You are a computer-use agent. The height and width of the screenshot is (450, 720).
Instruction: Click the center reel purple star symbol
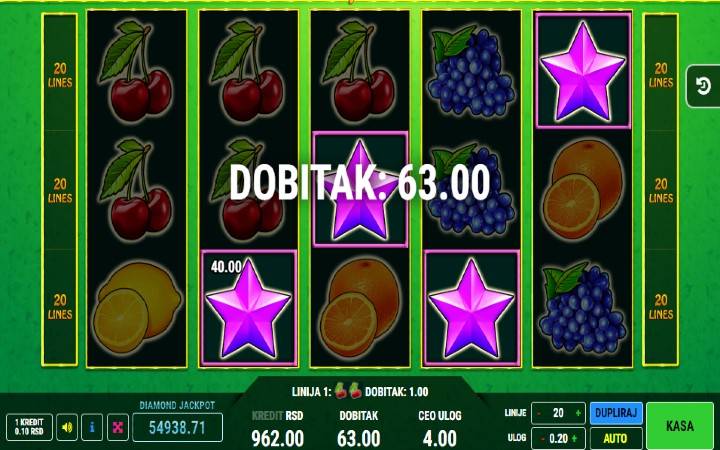[360, 189]
